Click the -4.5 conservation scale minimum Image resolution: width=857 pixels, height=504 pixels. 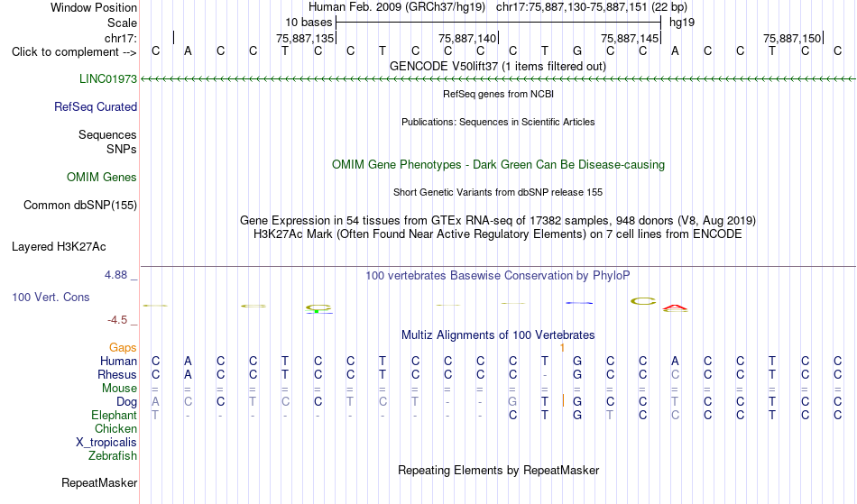click(117, 320)
